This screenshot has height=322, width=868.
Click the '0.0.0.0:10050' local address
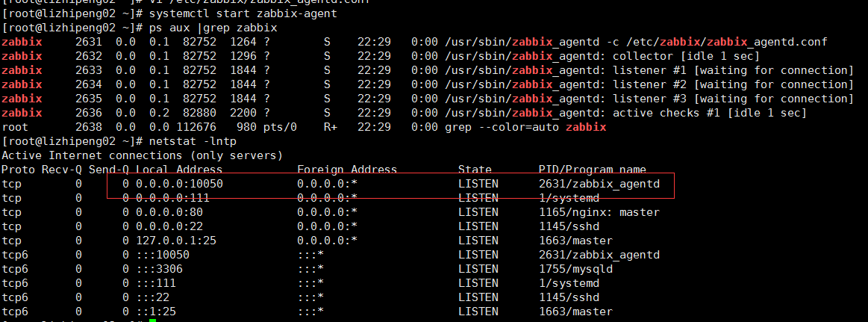[x=179, y=184]
